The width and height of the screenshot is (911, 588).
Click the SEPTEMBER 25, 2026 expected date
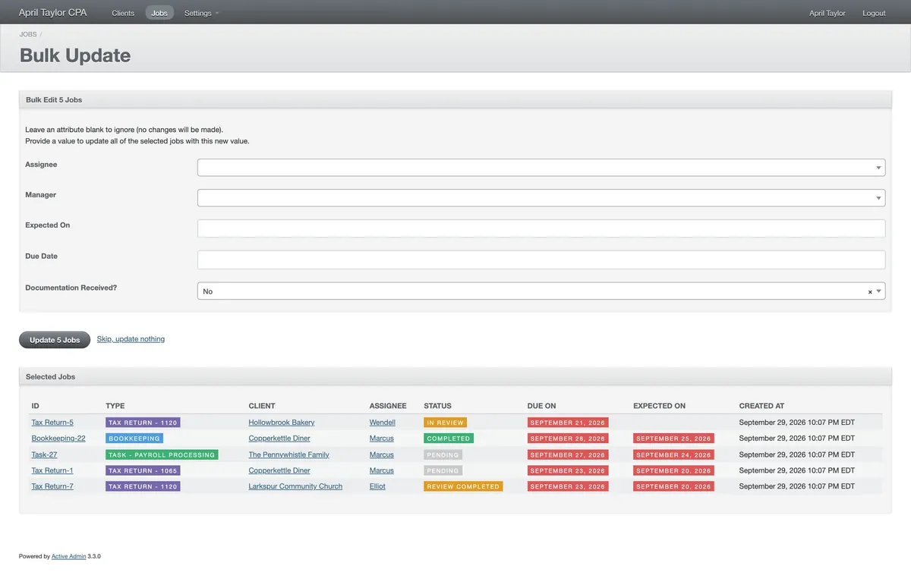click(x=673, y=439)
